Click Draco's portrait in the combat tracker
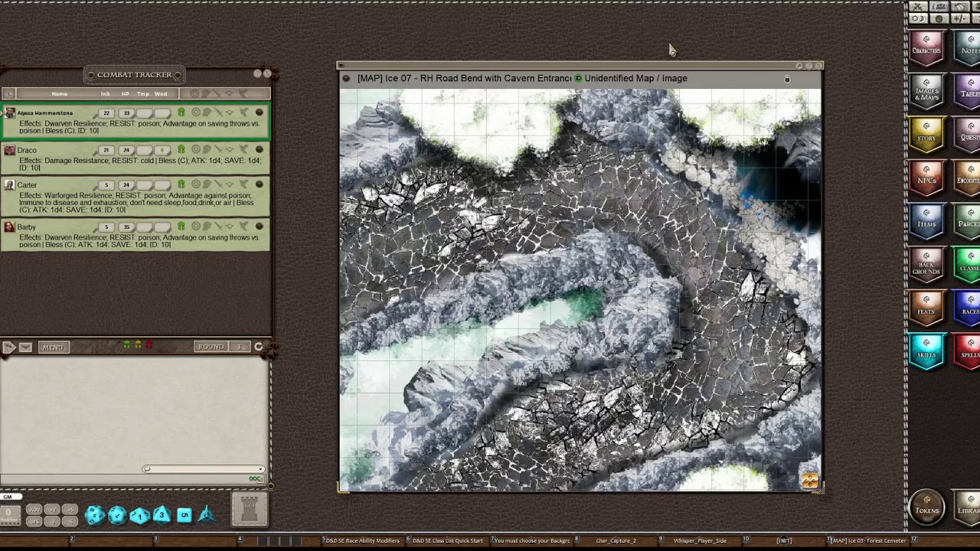The image size is (980, 551). (x=9, y=150)
